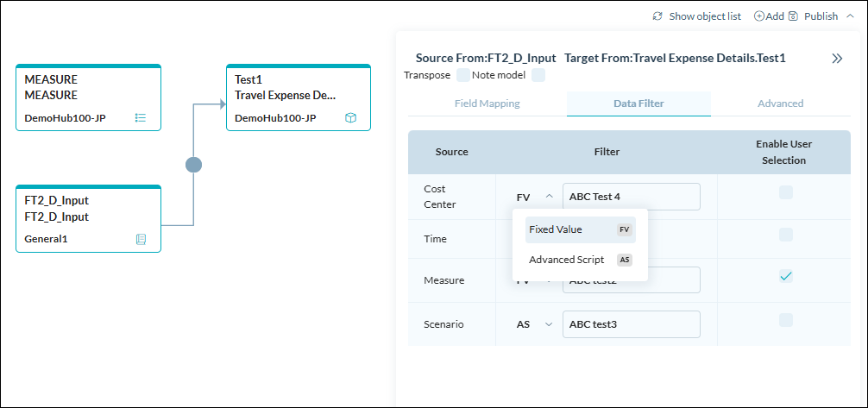Click the Cost Center filter field ABC Test 4

[x=631, y=197]
